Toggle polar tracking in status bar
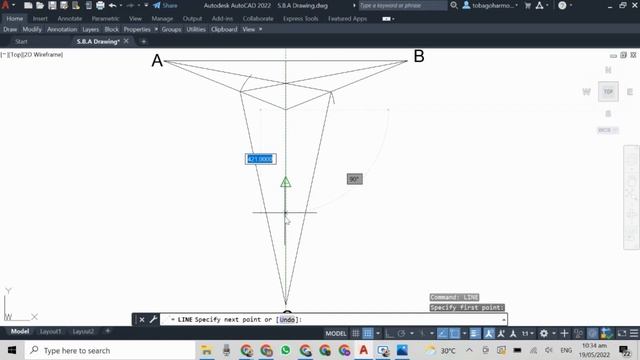Screen dimensions: 640x360 (402, 333)
